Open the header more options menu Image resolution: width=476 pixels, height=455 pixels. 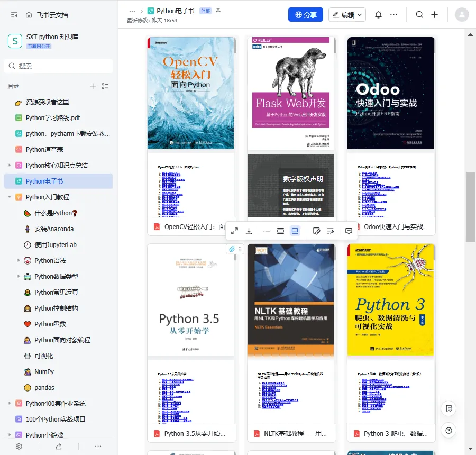pyautogui.click(x=393, y=15)
